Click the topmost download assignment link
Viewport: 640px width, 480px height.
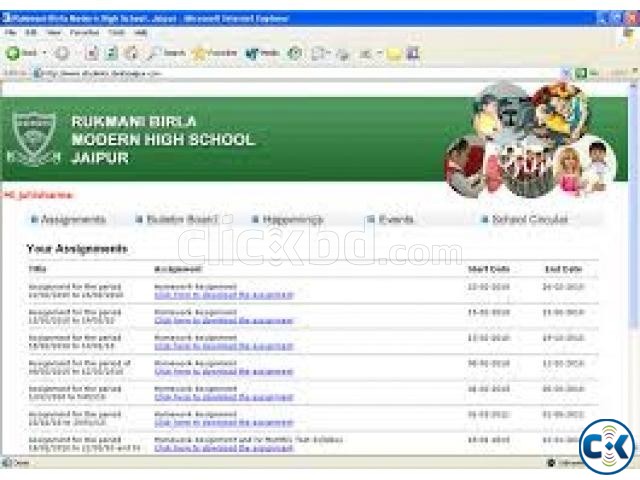[224, 295]
